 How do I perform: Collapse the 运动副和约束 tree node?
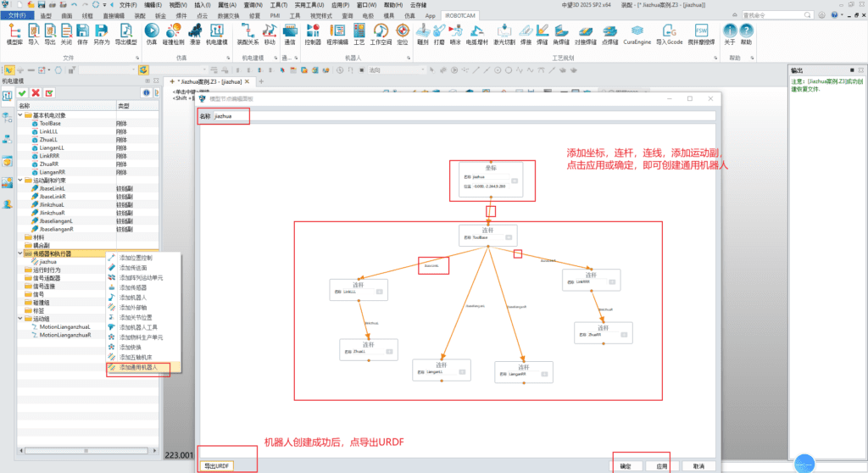pos(21,181)
